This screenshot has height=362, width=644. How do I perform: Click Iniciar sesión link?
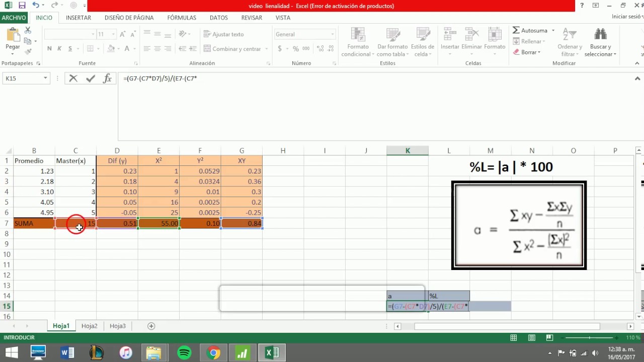coord(627,17)
